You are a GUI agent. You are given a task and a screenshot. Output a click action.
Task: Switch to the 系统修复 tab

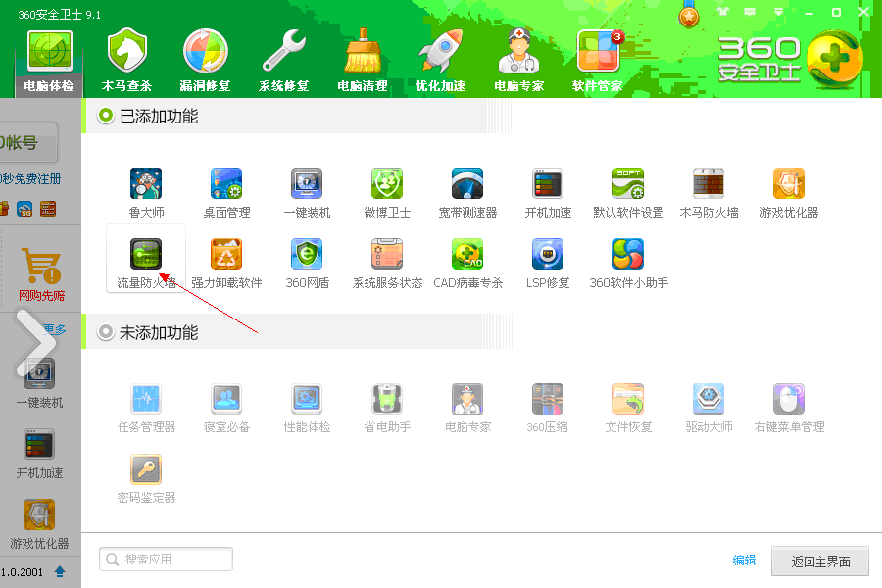pos(284,62)
